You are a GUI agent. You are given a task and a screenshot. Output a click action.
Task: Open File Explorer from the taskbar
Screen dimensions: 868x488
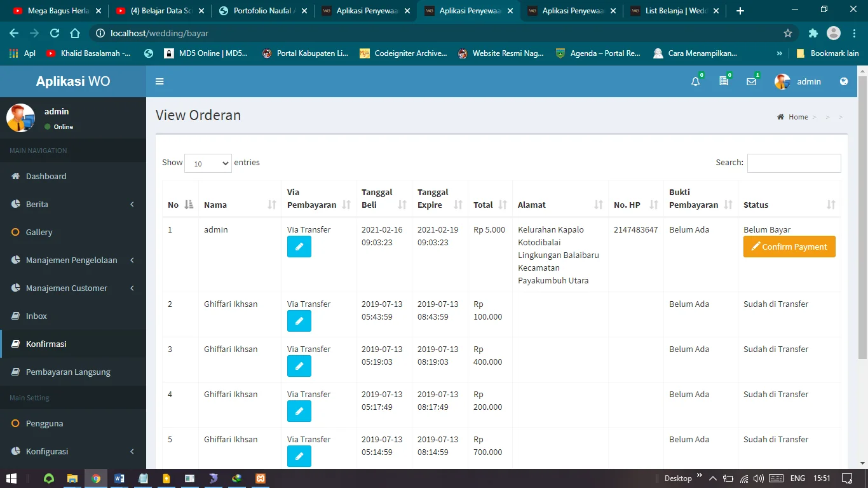(x=72, y=478)
